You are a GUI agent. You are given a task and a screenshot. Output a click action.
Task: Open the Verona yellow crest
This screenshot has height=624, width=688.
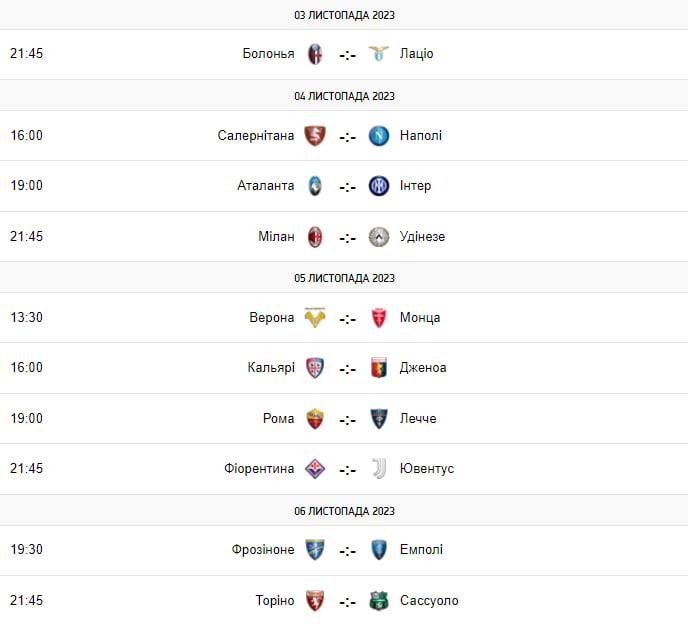(315, 318)
